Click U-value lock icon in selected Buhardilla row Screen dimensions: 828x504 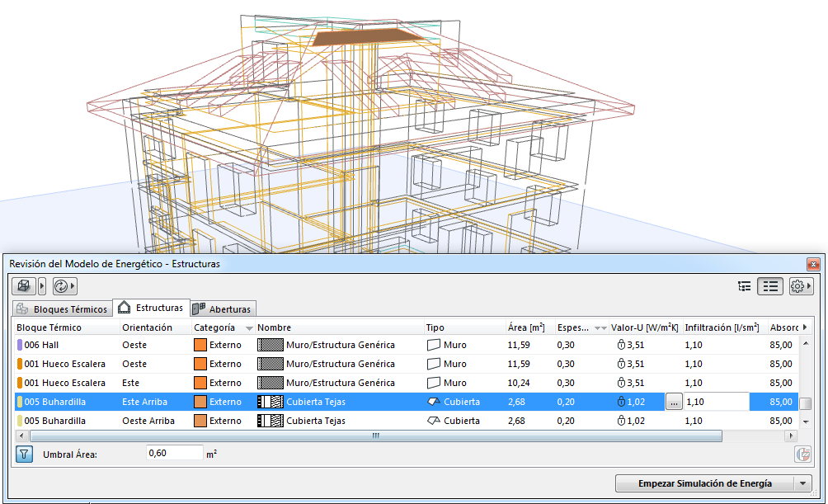(622, 402)
